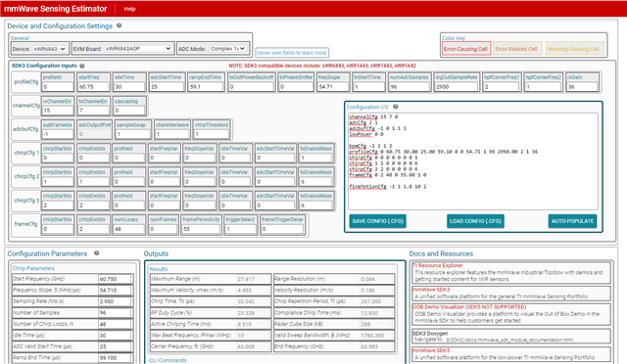Click help icon beside Configuration I/O
627x364 pixels.
point(396,107)
